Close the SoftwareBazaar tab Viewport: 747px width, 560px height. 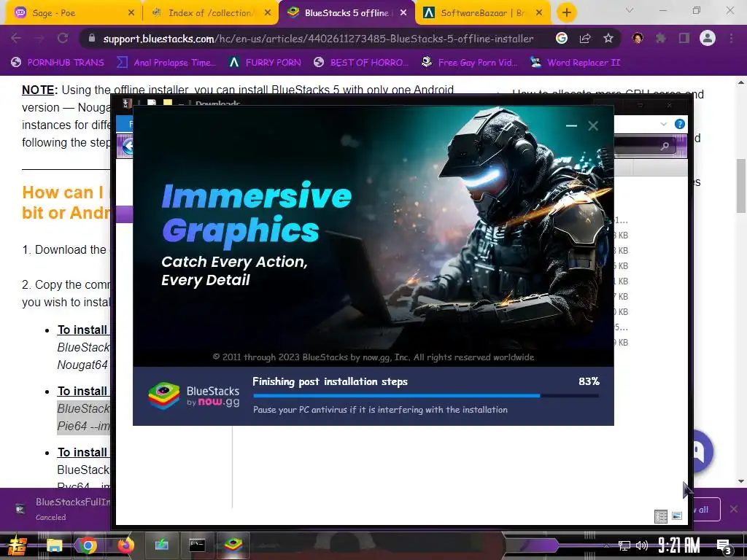tap(539, 13)
